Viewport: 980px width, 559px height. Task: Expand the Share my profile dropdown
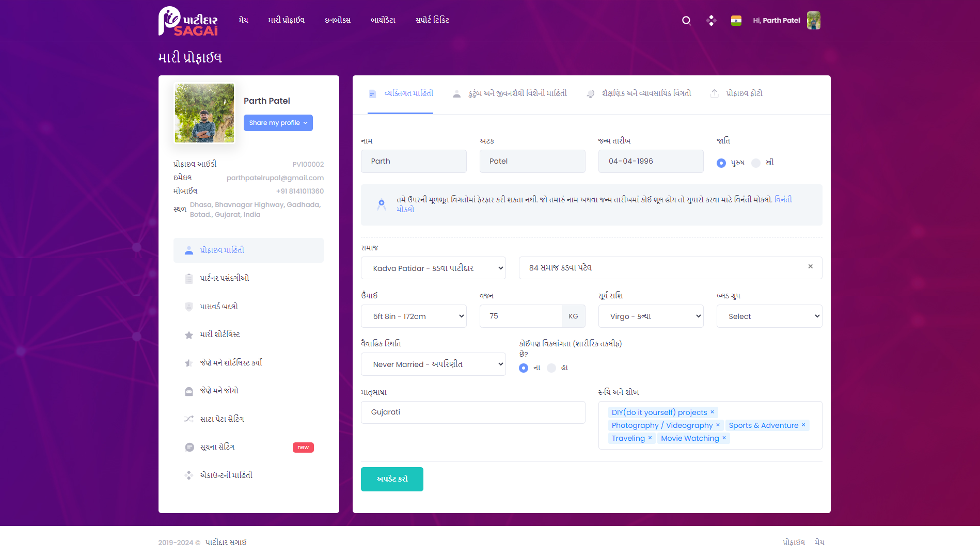tap(278, 123)
